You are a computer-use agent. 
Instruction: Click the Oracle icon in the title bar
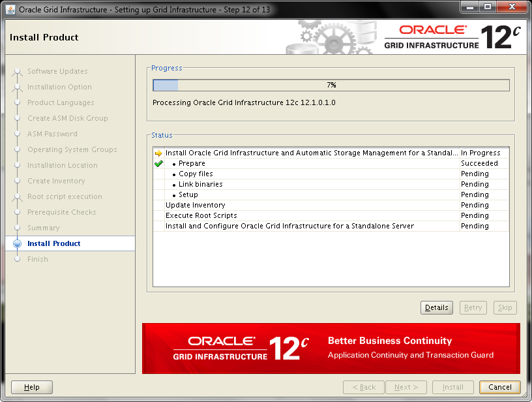coord(10,8)
